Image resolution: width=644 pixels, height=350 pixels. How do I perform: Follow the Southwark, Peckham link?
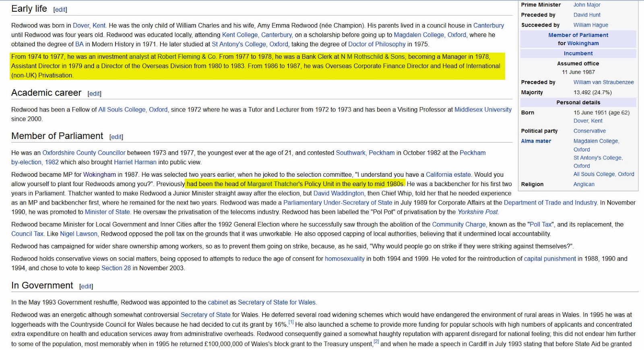(x=365, y=153)
